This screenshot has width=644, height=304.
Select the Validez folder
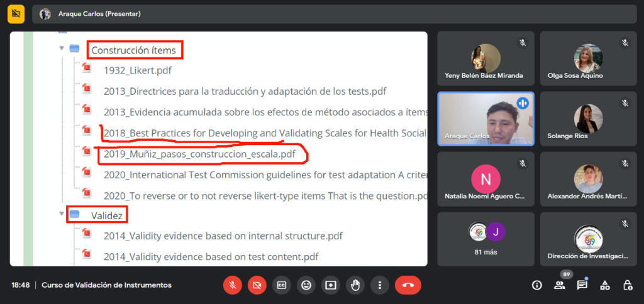(x=107, y=216)
